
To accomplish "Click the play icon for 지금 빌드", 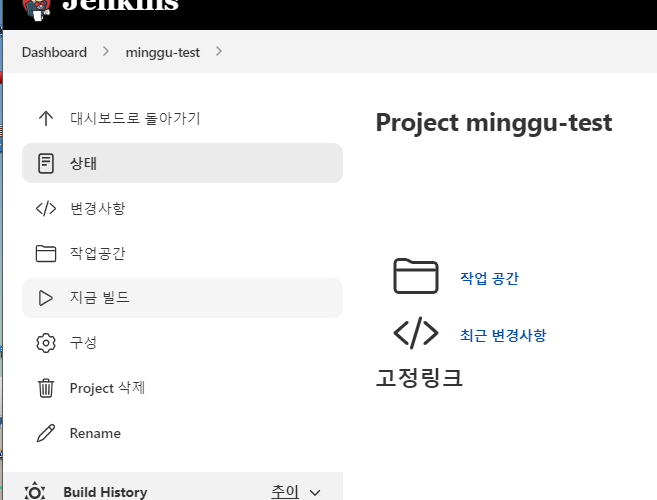I will click(x=46, y=298).
